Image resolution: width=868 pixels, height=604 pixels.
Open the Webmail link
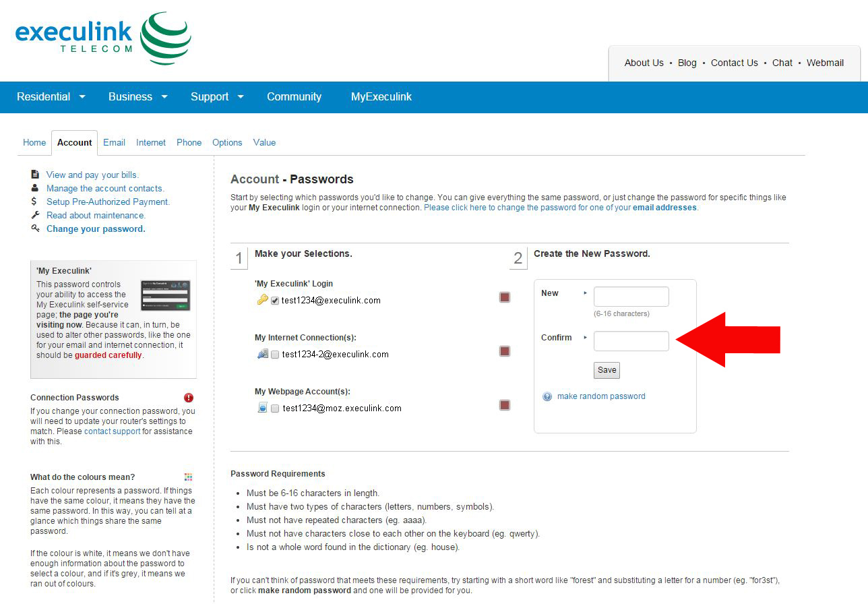826,63
